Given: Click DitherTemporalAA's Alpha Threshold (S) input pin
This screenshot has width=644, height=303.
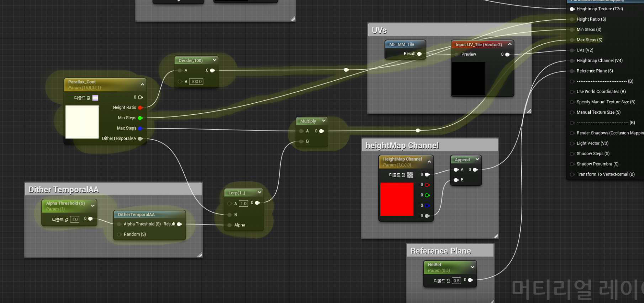Looking at the screenshot, I should [119, 224].
